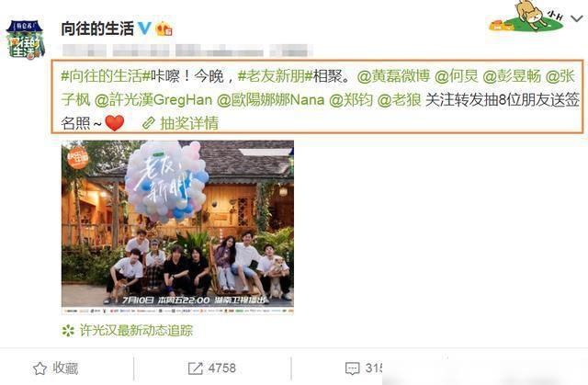Image resolution: width=588 pixels, height=385 pixels.
Task: Visit the @黄磊微博 mention
Action: (x=393, y=76)
